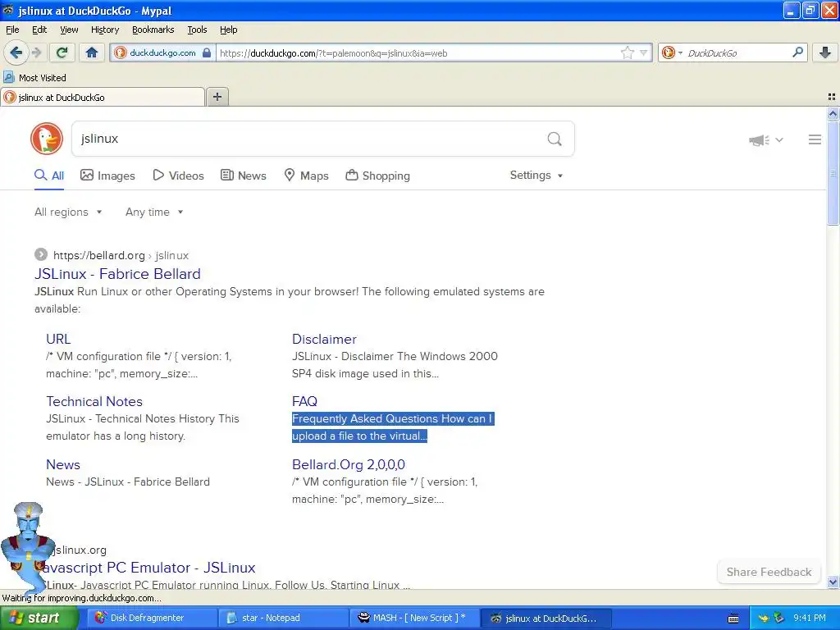
Task: Click the Windows start button
Action: click(x=38, y=619)
